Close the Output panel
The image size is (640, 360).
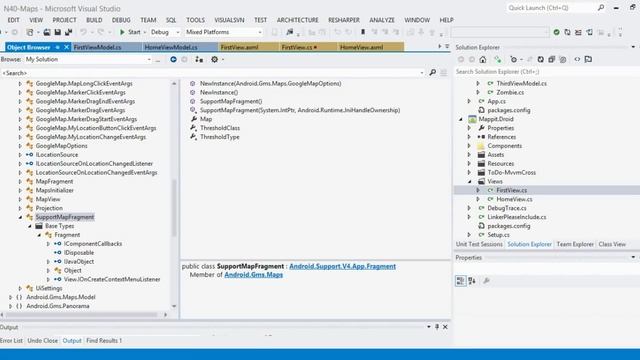[x=445, y=327]
